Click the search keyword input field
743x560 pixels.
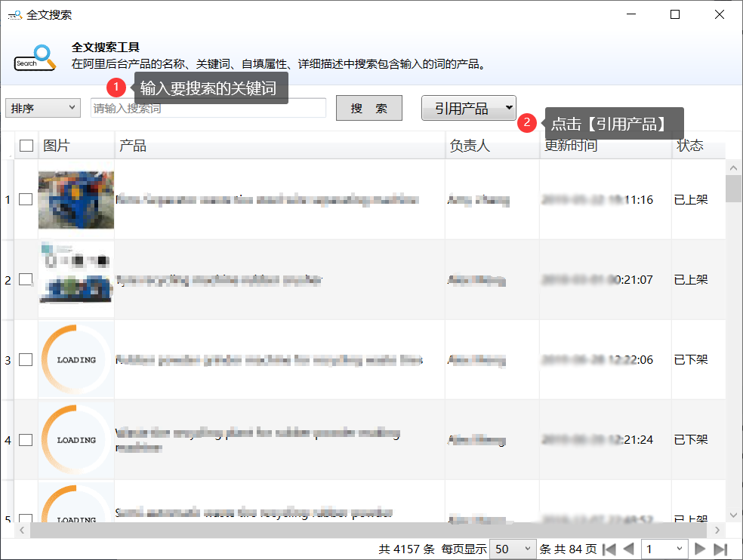pos(208,108)
